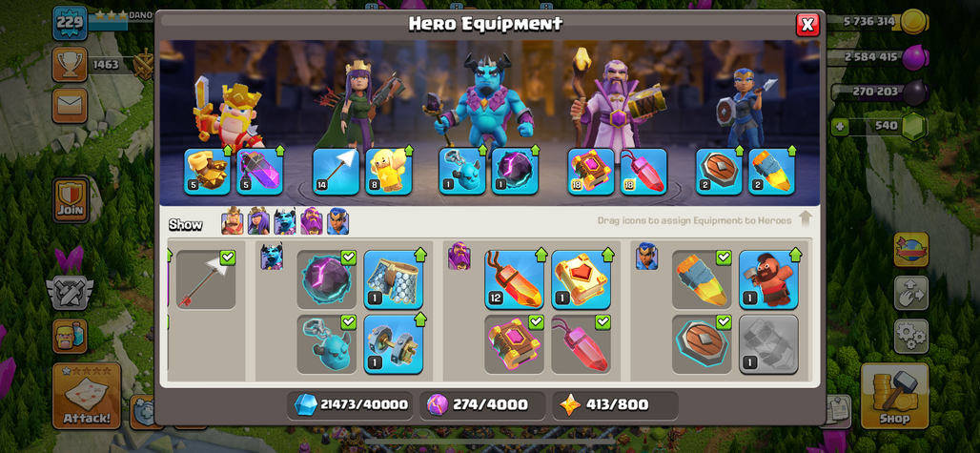980x453 pixels.
Task: Toggle the Archer Queen filter portrait
Action: pyautogui.click(x=258, y=222)
